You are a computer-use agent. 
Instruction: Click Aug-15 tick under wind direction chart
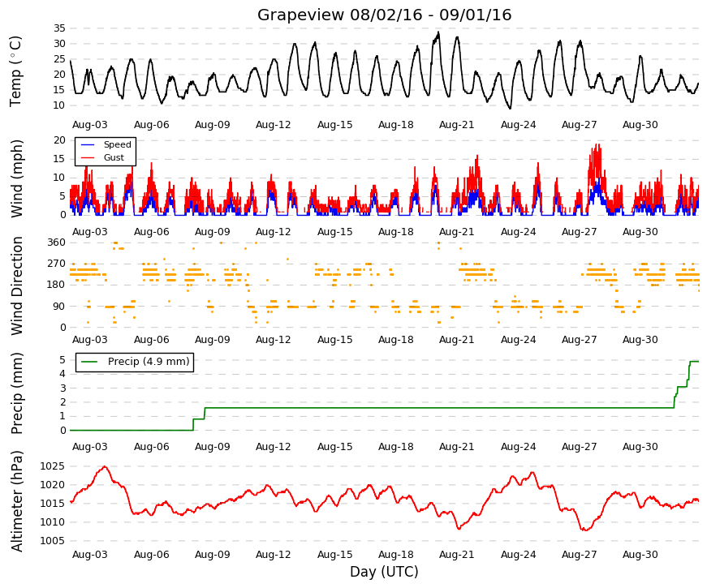coord(334,340)
